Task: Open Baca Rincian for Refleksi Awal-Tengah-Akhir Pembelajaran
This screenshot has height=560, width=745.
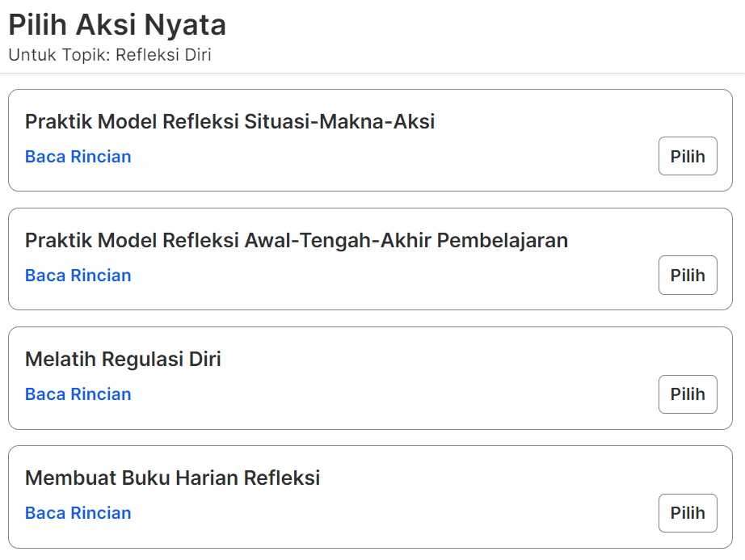Action: coord(78,276)
